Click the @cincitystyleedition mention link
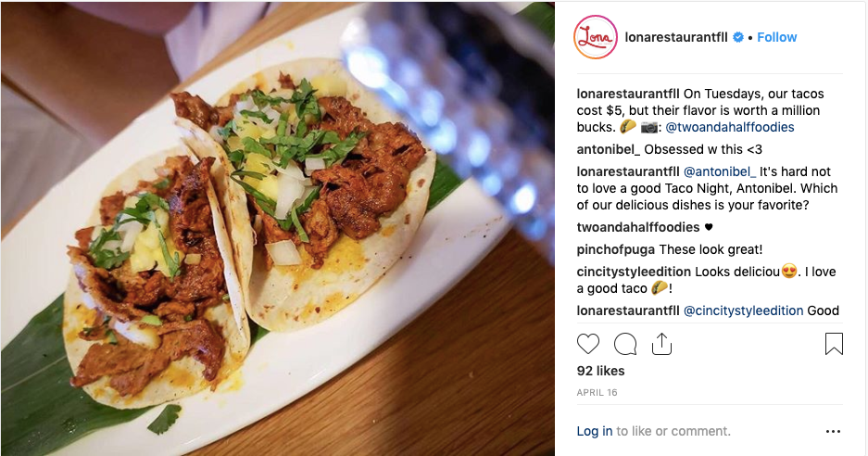 click(744, 310)
